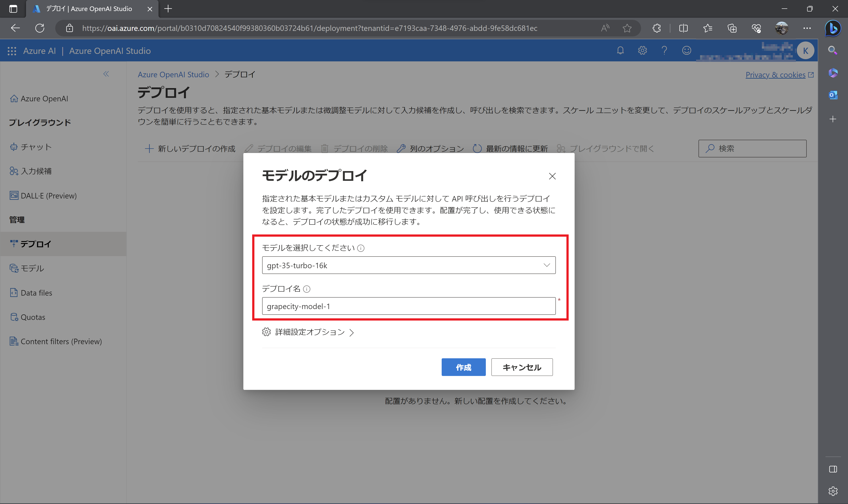Click 列のオプション toolbar button
848x504 pixels.
(x=430, y=148)
